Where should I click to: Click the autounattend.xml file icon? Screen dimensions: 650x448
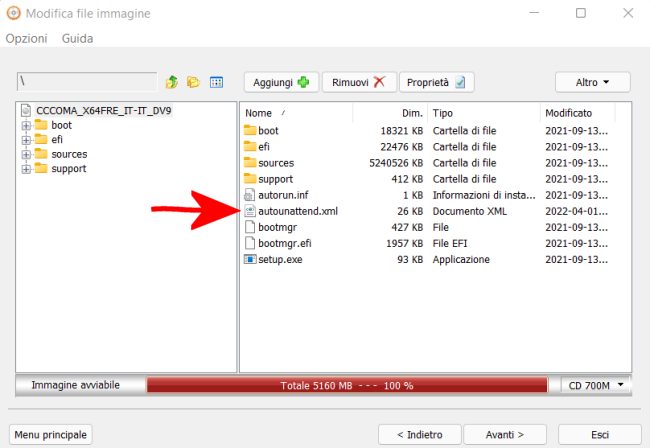250,211
